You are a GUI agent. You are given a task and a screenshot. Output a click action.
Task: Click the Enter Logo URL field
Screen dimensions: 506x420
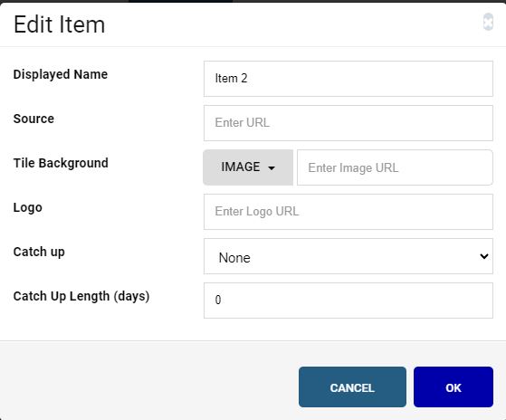click(x=348, y=212)
